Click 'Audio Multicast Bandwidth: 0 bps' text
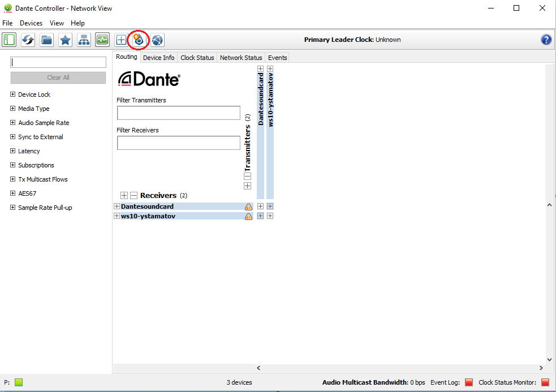 [374, 382]
